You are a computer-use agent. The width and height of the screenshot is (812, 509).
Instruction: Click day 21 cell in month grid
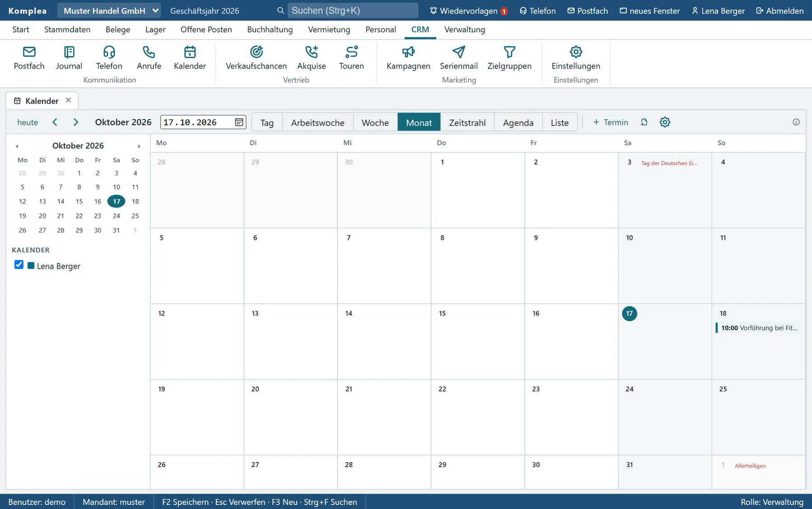click(x=384, y=417)
